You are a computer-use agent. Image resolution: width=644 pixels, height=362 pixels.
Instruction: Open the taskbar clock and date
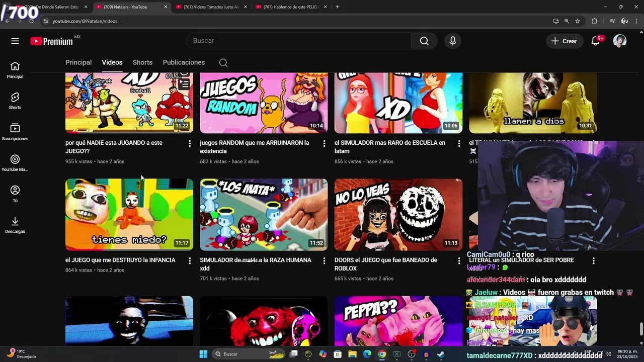627,354
